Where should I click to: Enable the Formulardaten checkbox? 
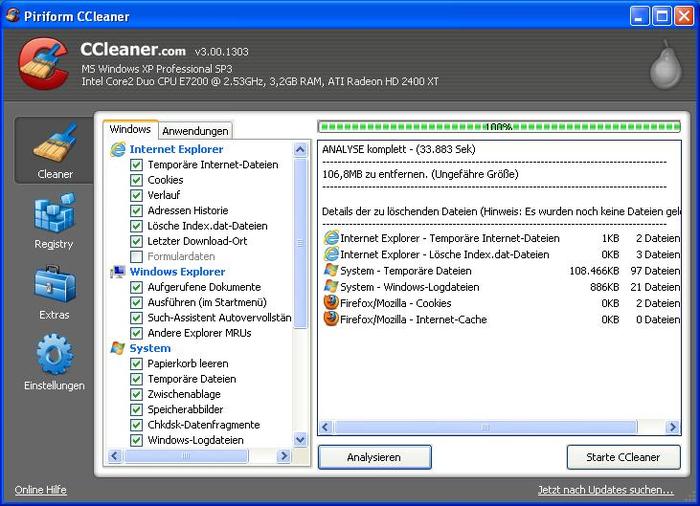137,256
